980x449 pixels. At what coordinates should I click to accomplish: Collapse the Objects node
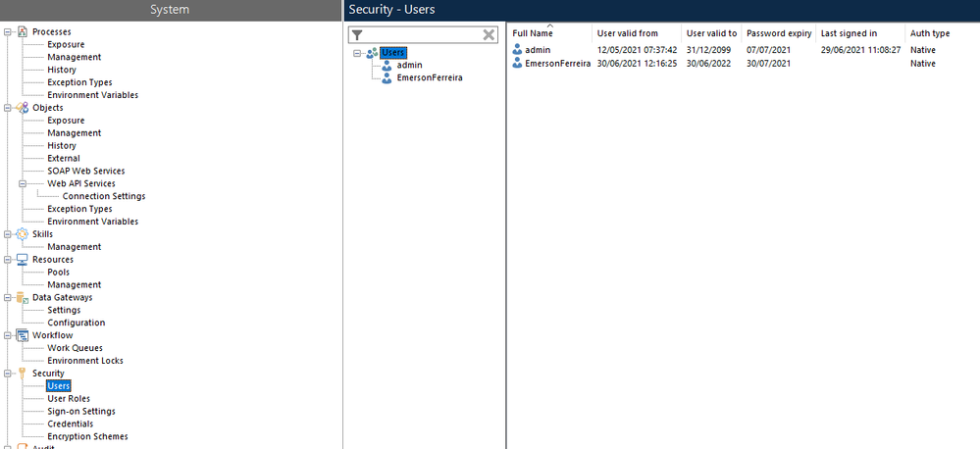pos(8,108)
